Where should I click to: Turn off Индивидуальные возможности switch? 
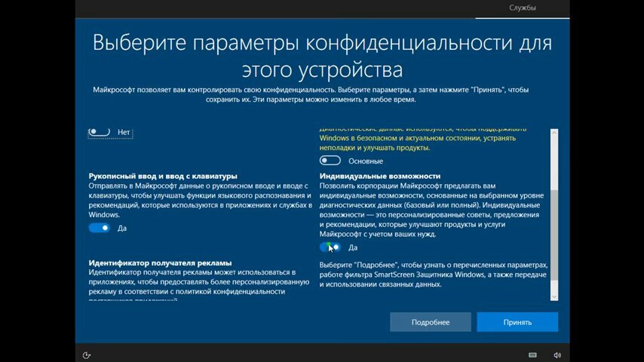tap(330, 247)
